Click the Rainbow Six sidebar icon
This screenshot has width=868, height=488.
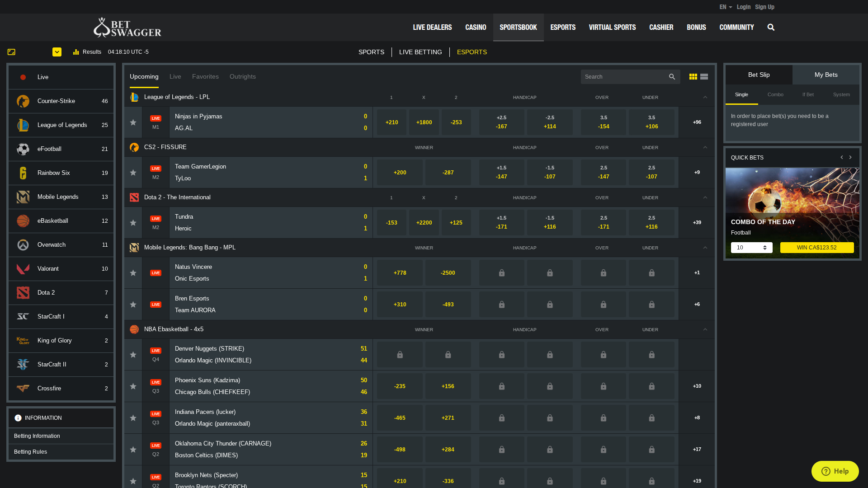click(23, 173)
